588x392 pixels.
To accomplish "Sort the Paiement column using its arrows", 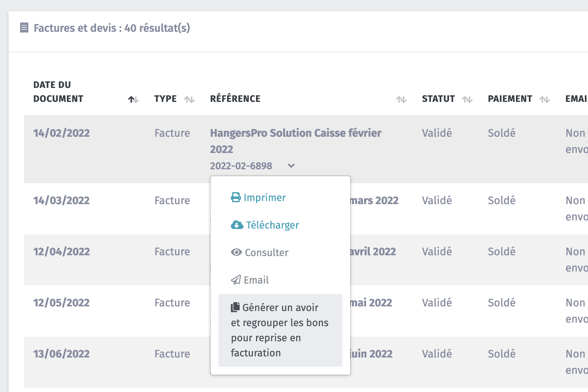I will pyautogui.click(x=545, y=100).
